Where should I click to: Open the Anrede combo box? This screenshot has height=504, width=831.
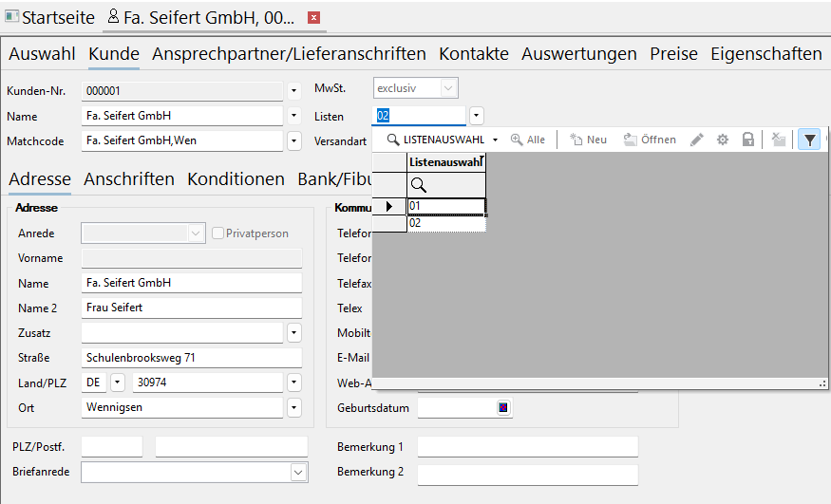pyautogui.click(x=143, y=233)
